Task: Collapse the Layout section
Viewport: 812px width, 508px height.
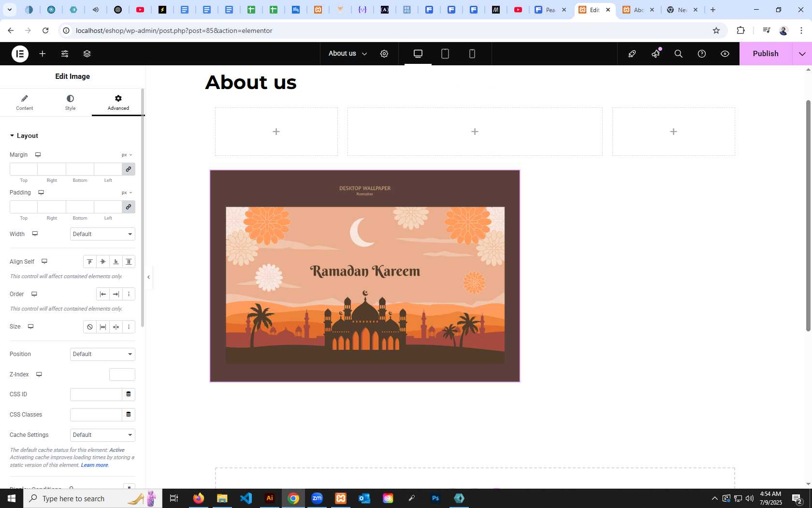Action: (x=24, y=136)
